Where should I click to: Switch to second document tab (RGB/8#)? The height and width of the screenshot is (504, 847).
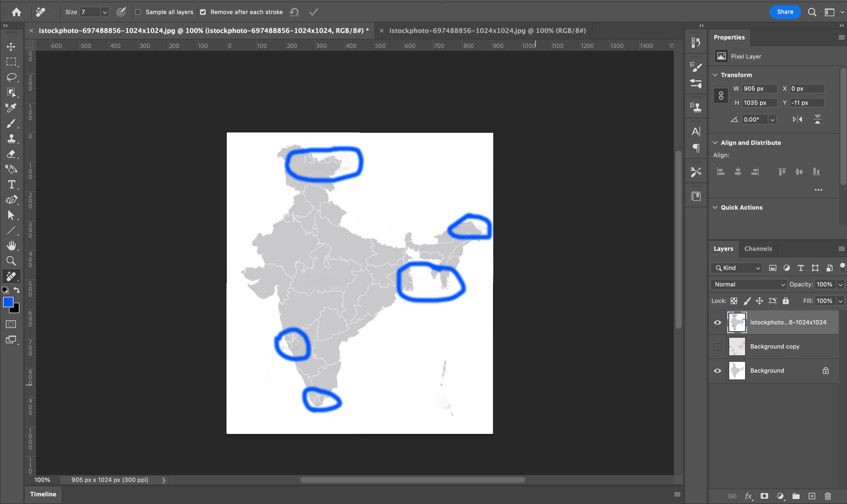(x=487, y=31)
